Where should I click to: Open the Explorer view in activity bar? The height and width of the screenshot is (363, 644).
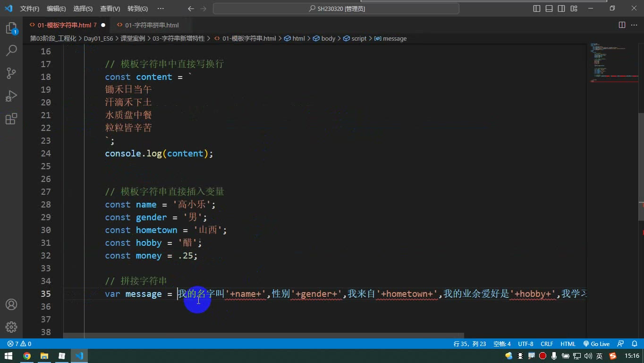point(11,29)
